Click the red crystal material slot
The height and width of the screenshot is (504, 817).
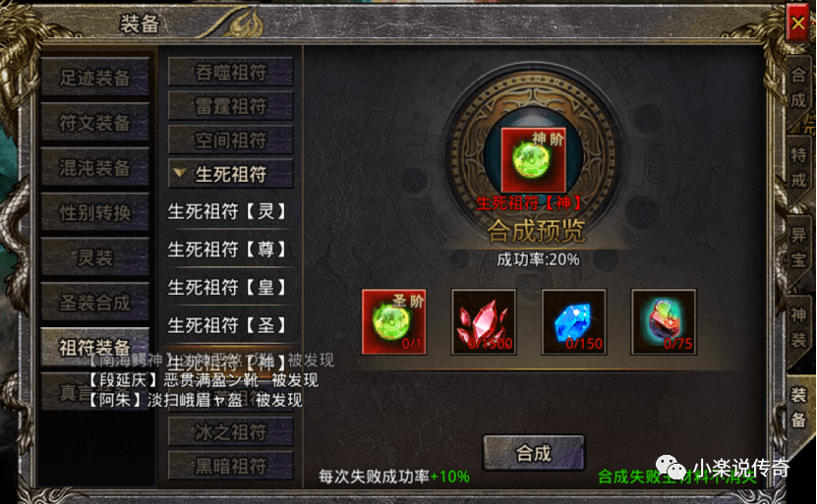click(484, 322)
